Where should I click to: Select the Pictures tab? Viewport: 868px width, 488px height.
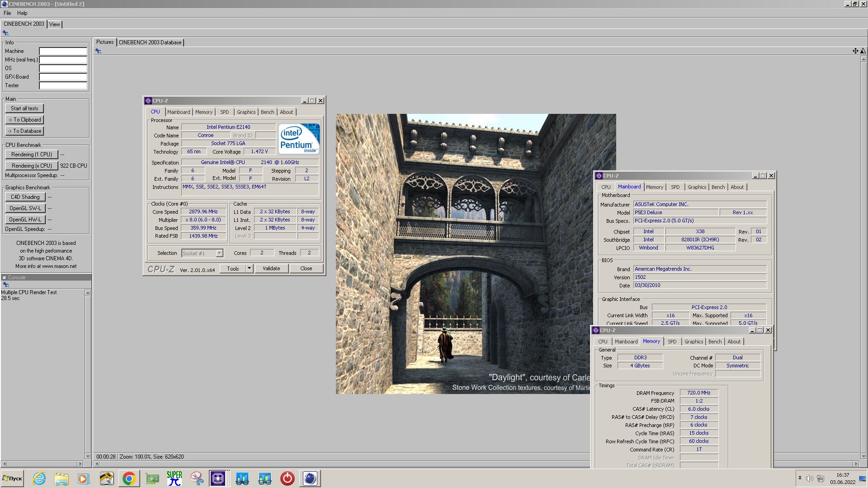click(105, 42)
